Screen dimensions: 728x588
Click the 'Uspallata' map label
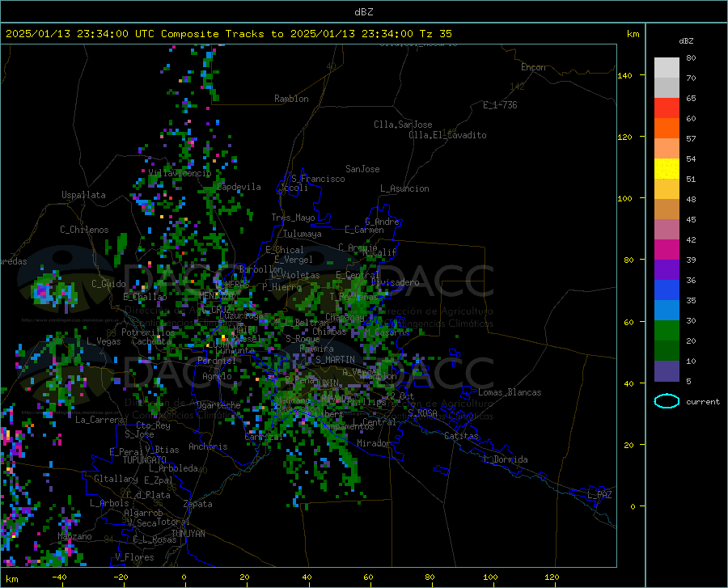click(83, 195)
